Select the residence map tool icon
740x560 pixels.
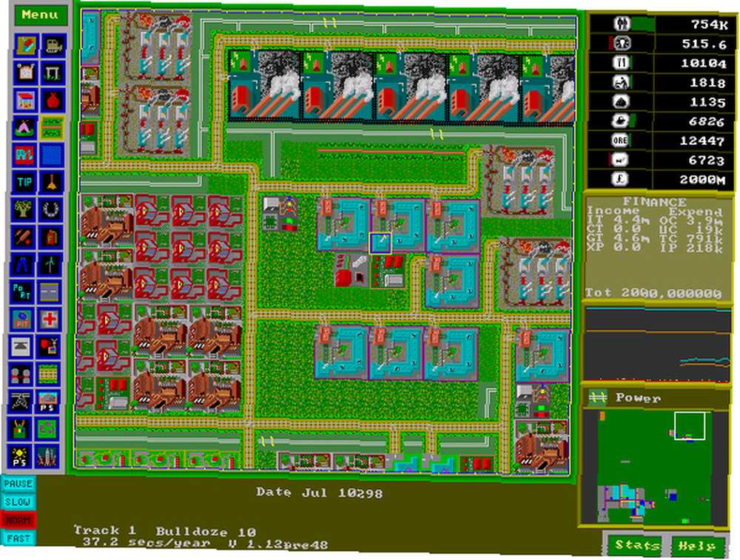coord(25,45)
